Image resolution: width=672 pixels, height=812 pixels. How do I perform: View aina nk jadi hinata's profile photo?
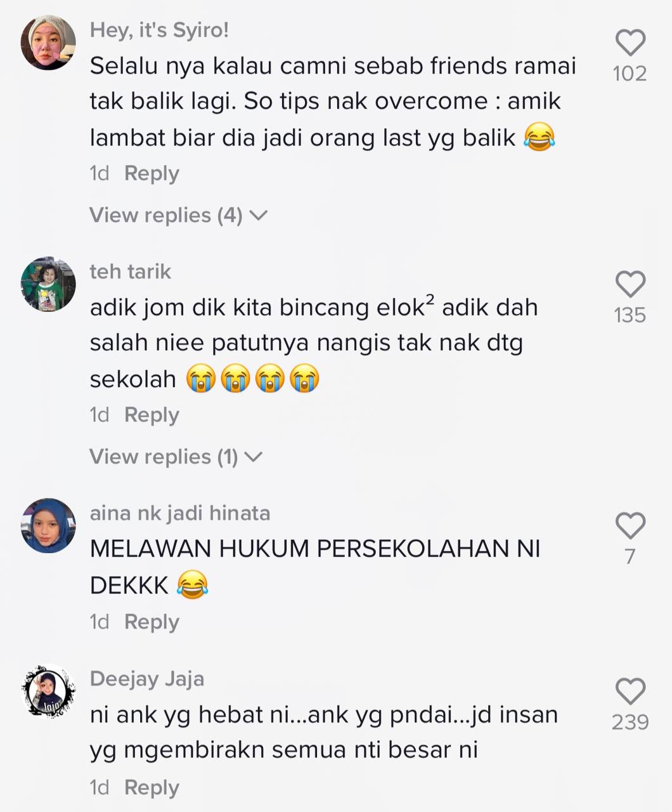[x=48, y=525]
